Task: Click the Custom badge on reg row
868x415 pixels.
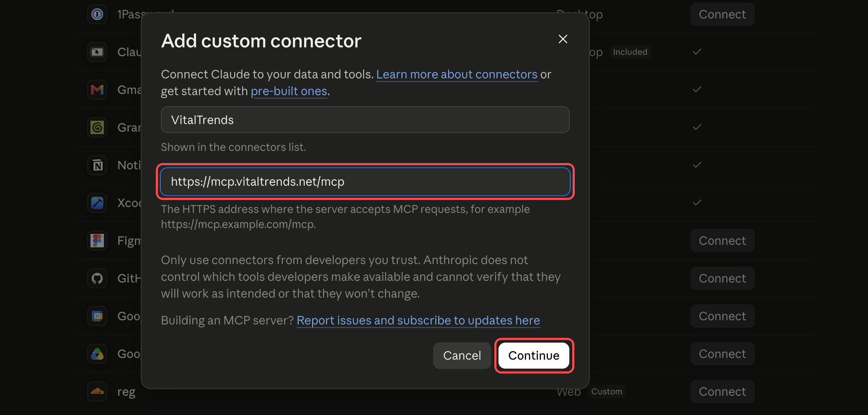Action: 607,392
